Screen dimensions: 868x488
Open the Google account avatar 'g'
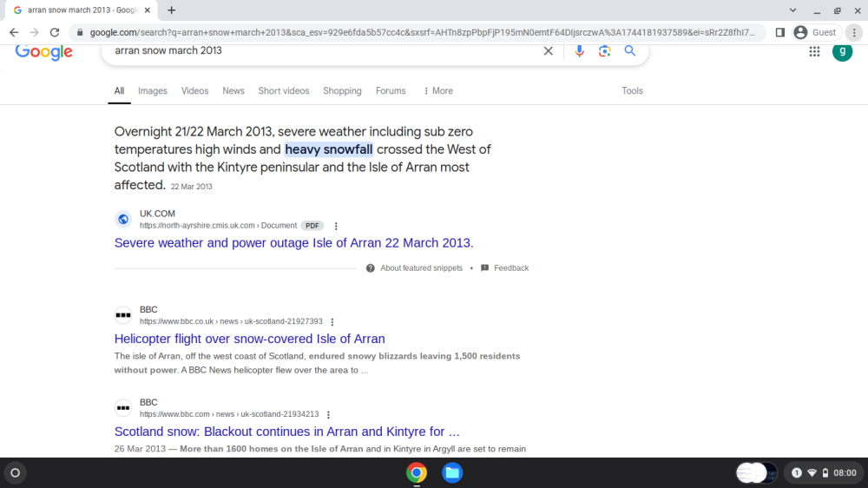coord(843,51)
